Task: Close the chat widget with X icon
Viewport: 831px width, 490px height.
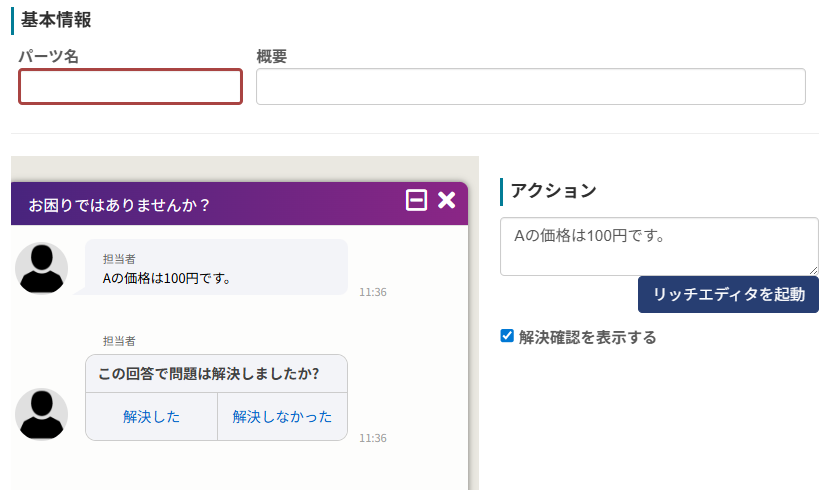Action: pos(446,201)
